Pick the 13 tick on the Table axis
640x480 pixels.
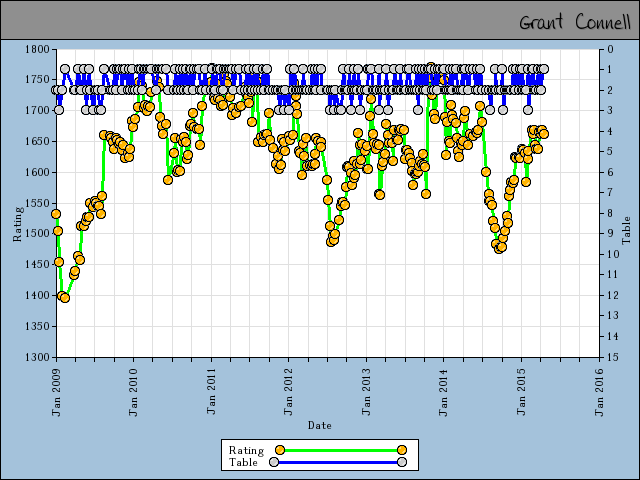point(613,316)
